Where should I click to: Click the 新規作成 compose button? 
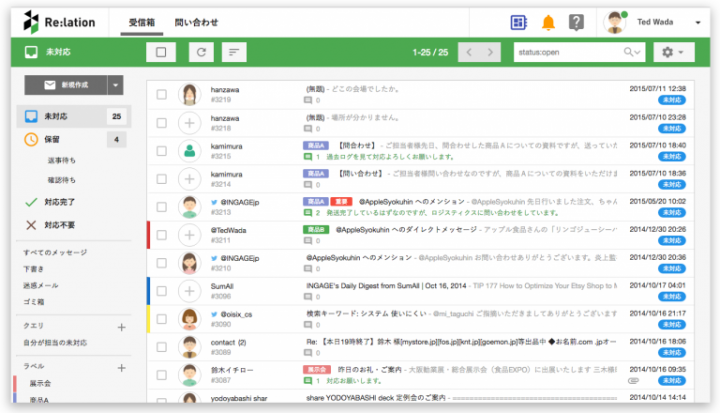click(x=66, y=85)
